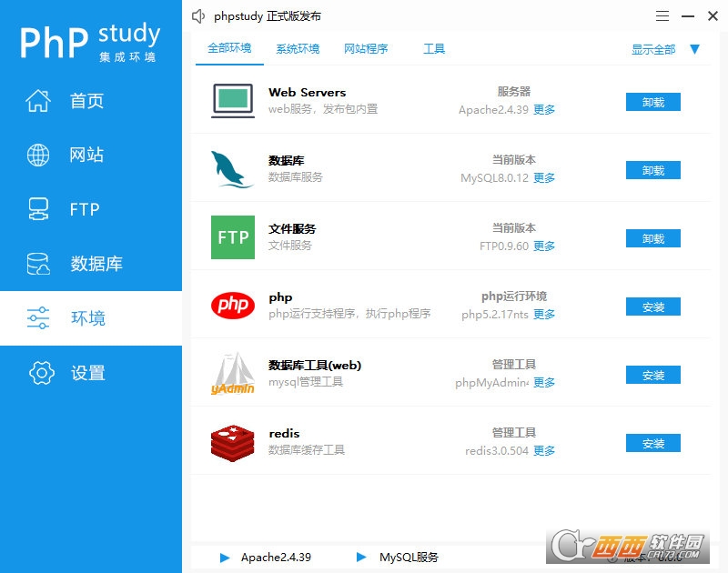Uninstall Web Servers with 卸载 button
The image size is (728, 573).
point(653,102)
